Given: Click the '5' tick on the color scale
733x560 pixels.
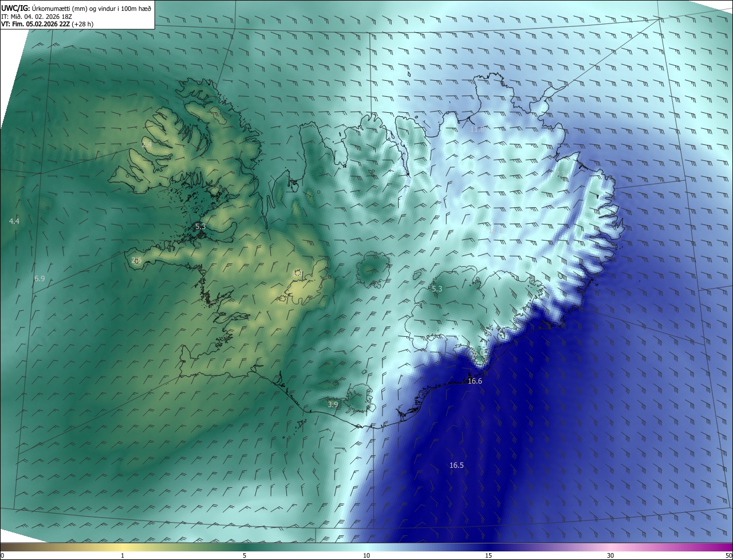Looking at the screenshot, I should point(245,555).
